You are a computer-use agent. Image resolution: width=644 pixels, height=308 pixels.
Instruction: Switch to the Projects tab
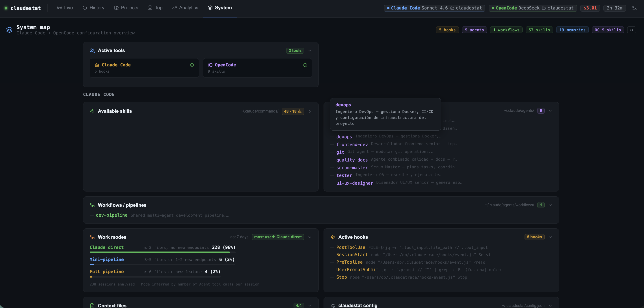click(126, 8)
